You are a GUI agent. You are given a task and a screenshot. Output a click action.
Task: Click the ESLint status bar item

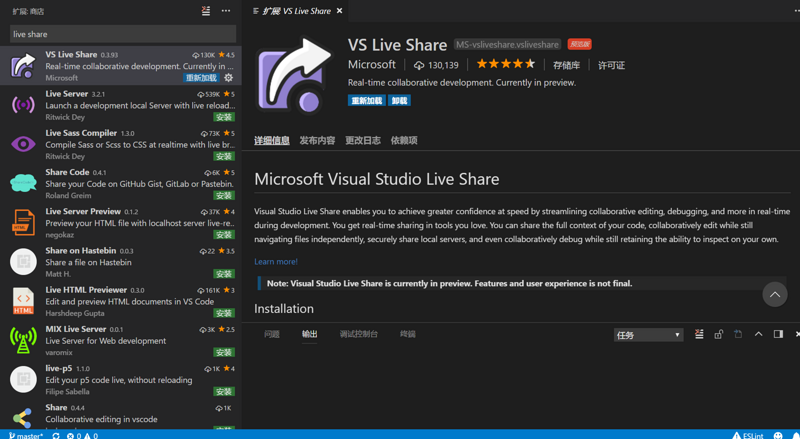[x=748, y=435]
